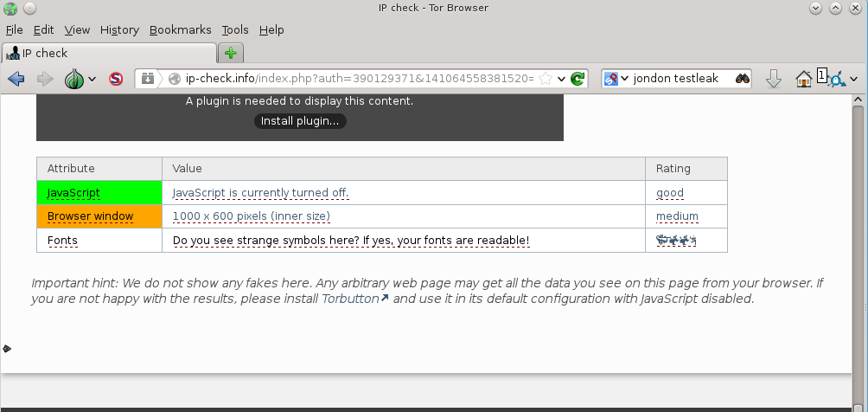Screen dimensions: 868x412
Task: Click 'JavaScript is currently turned off.' text
Action: 261,193
